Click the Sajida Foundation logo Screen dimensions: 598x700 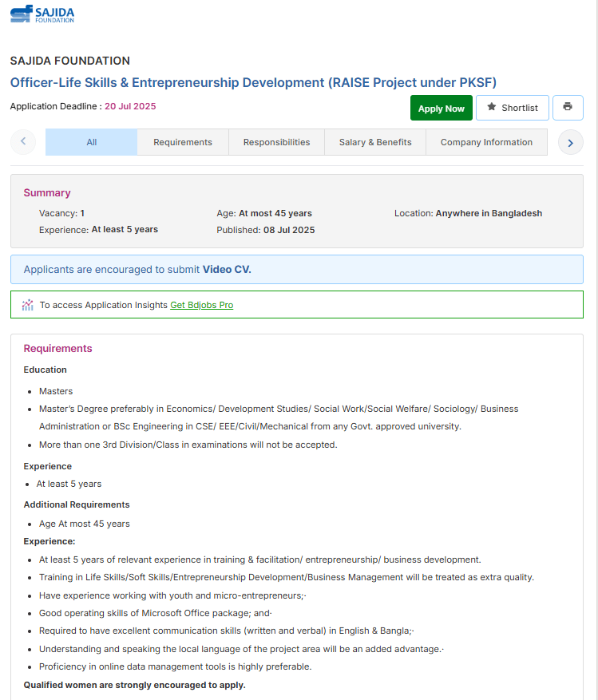pos(43,14)
